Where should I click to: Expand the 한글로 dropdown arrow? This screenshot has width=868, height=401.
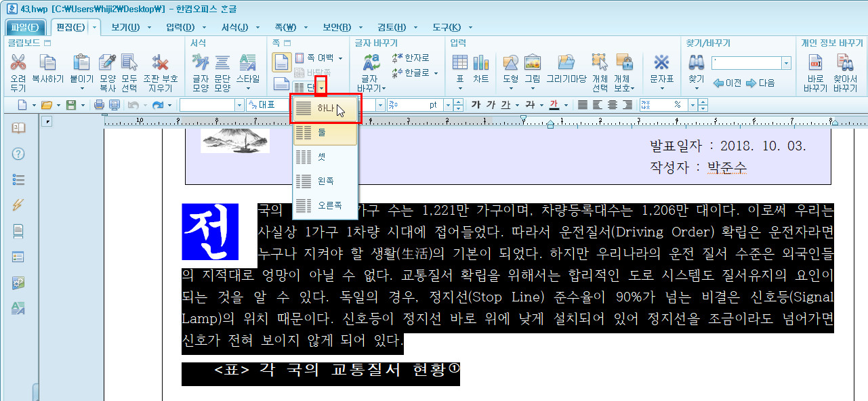[436, 73]
